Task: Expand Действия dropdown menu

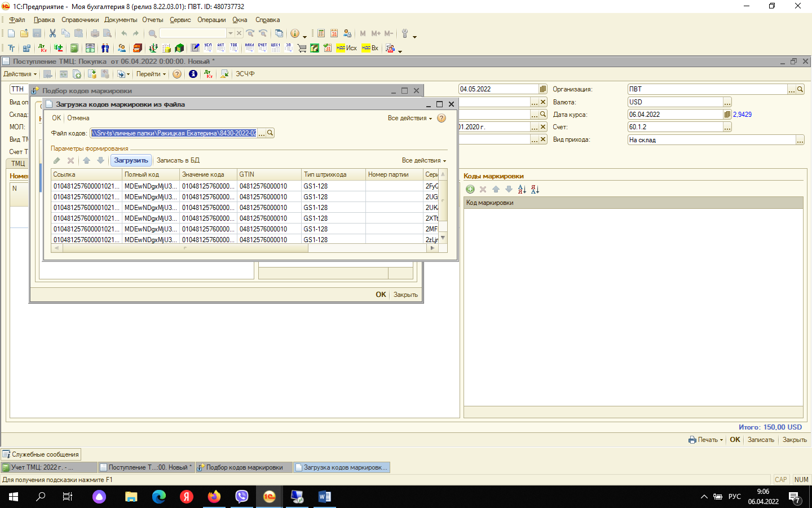Action: coord(20,74)
